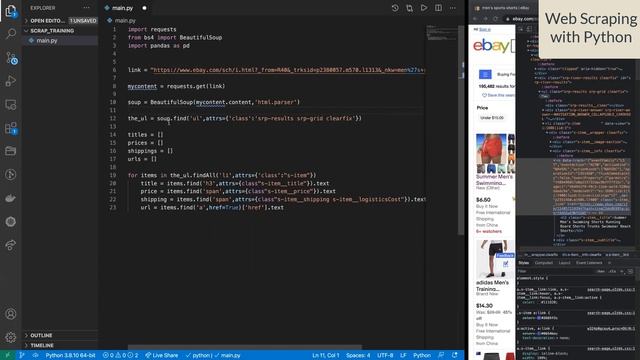This screenshot has height=360, width=640.
Task: Open editor more actions ellipsis
Action: (x=453, y=8)
